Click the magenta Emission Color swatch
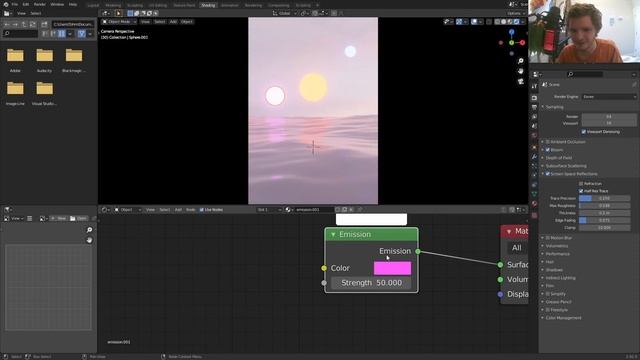The height and width of the screenshot is (360, 640). pos(392,268)
